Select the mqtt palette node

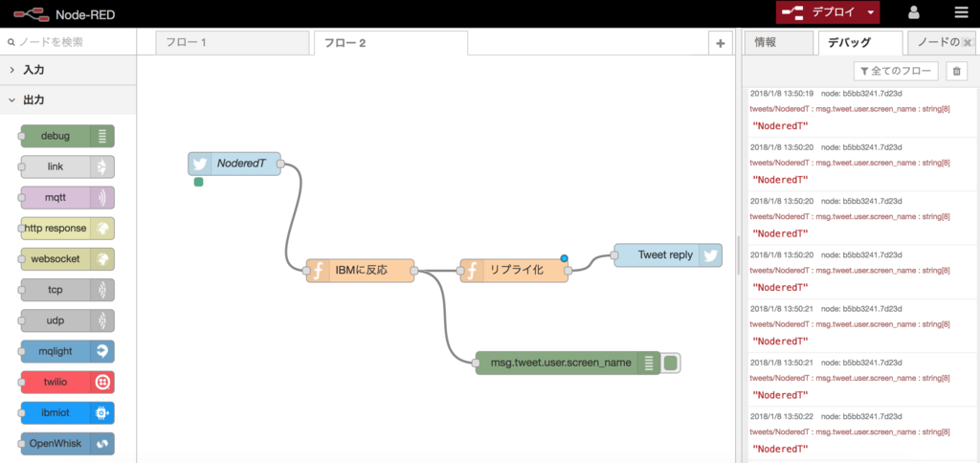(68, 197)
